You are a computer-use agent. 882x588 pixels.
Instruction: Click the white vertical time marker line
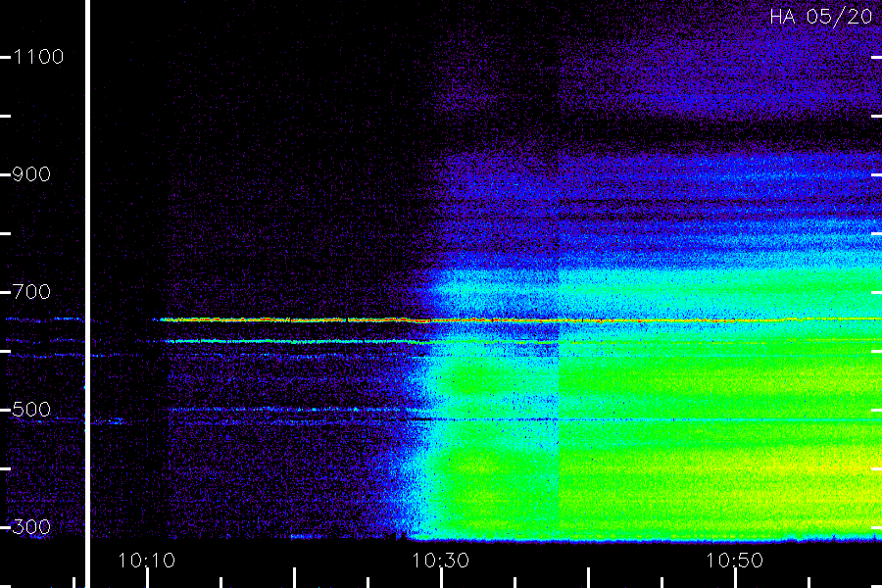[88, 294]
